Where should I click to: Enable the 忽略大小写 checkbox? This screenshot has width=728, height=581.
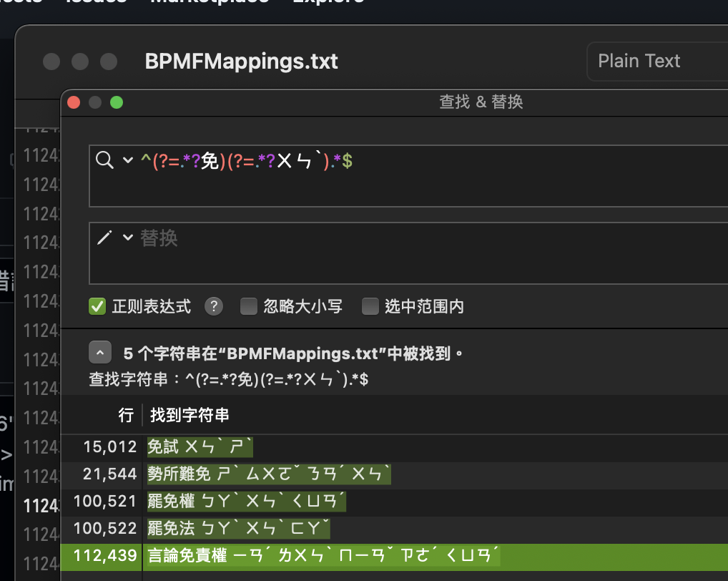(248, 306)
